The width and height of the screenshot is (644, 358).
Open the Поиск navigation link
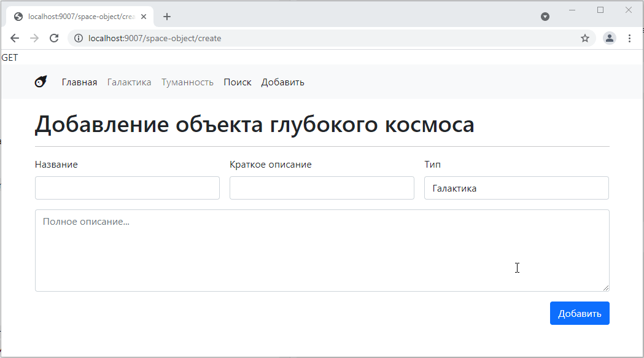pyautogui.click(x=237, y=82)
